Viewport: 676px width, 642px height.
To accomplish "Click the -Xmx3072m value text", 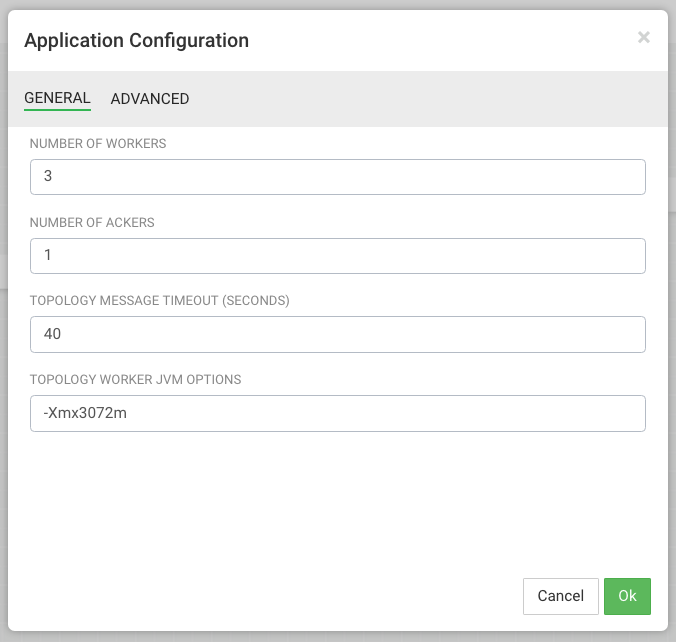I will (84, 413).
